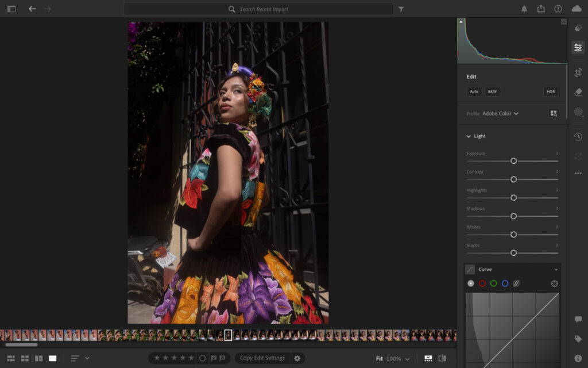The width and height of the screenshot is (588, 368).
Task: Browse profiles with the grid icon
Action: point(554,114)
